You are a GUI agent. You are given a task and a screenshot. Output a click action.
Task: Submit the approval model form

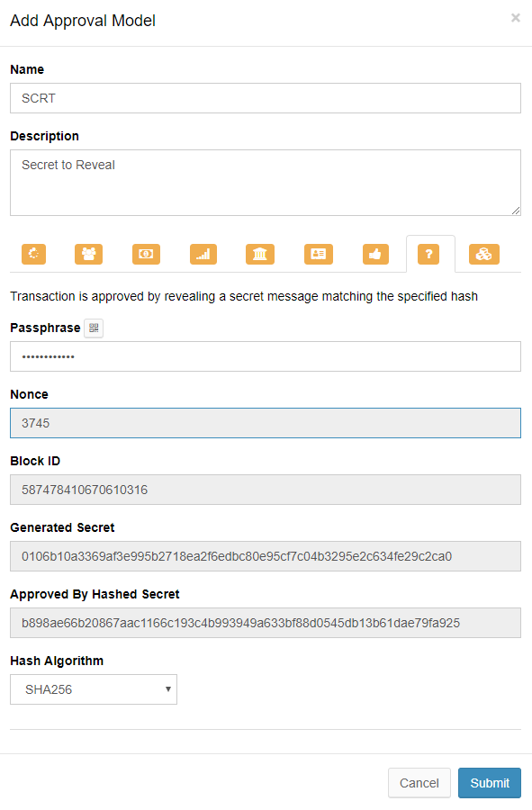click(x=489, y=783)
